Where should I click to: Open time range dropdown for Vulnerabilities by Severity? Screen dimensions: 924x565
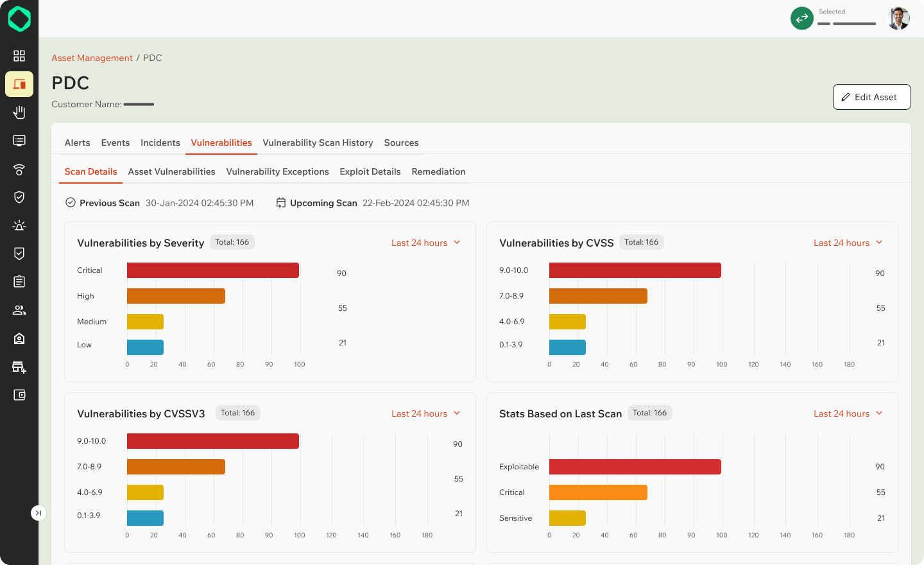426,243
